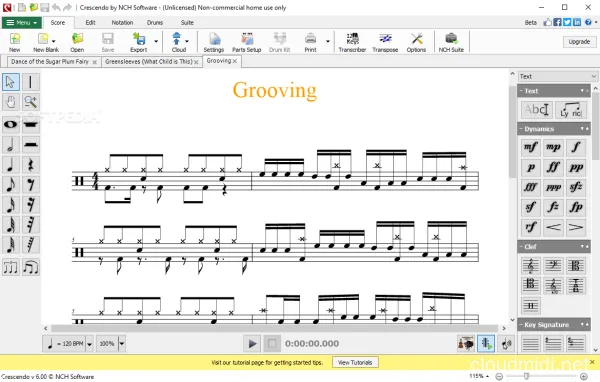Click the Options toolbar button
Viewport: 600px width, 382px height.
tap(416, 42)
